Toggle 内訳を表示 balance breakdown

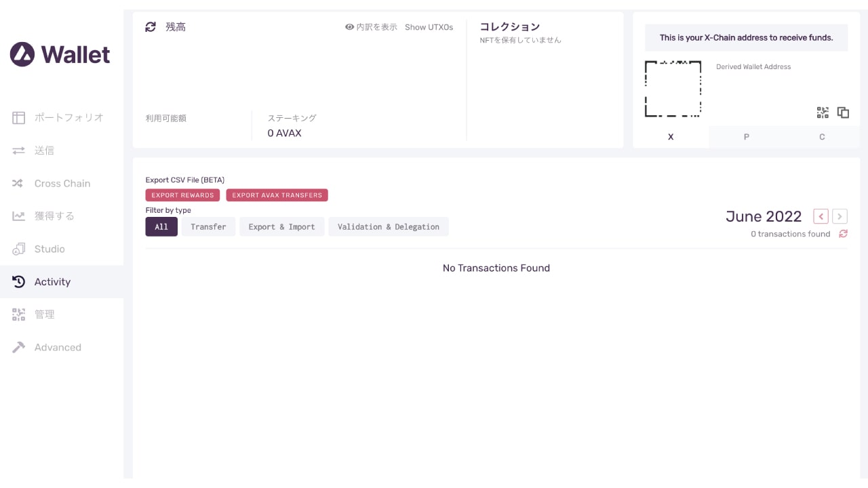pyautogui.click(x=371, y=27)
